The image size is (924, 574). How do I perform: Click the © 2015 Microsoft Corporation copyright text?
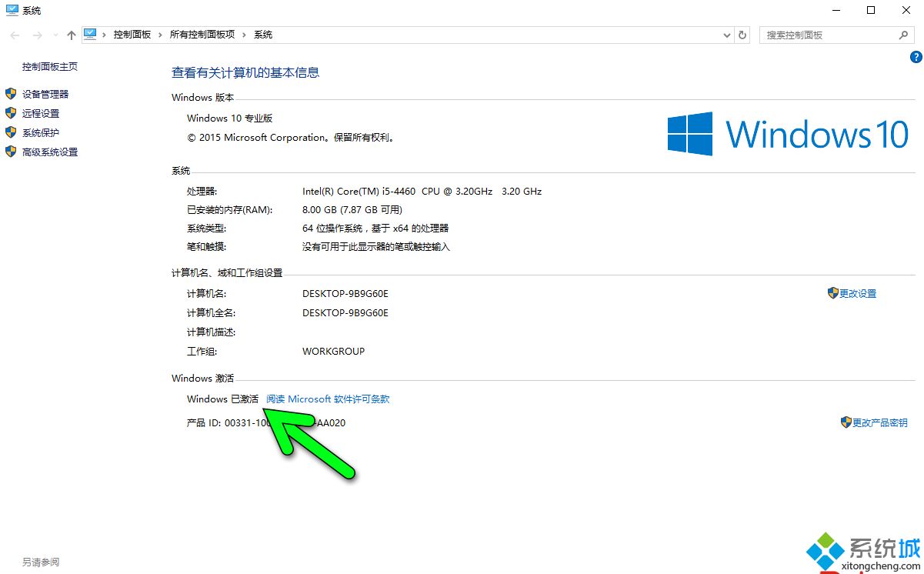point(292,138)
